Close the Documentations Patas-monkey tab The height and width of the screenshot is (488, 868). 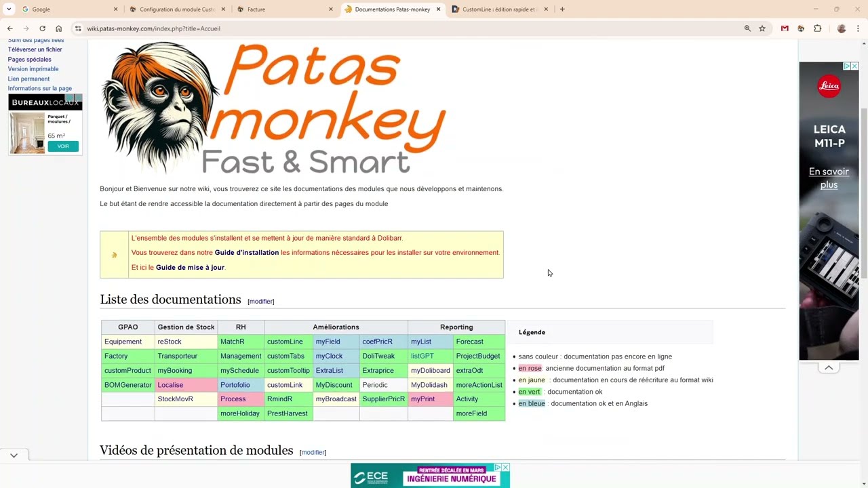coord(438,9)
